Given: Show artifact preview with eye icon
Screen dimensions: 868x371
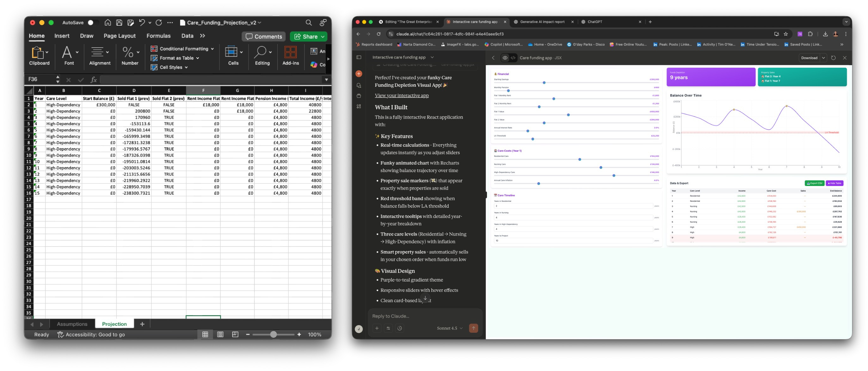Looking at the screenshot, I should tap(505, 58).
